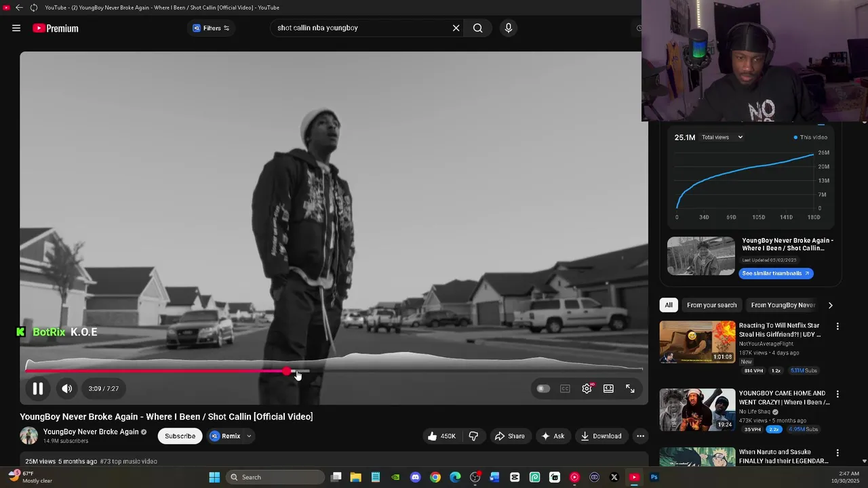Toggle the autoplay switch in player
This screenshot has height=488, width=868.
[542, 388]
